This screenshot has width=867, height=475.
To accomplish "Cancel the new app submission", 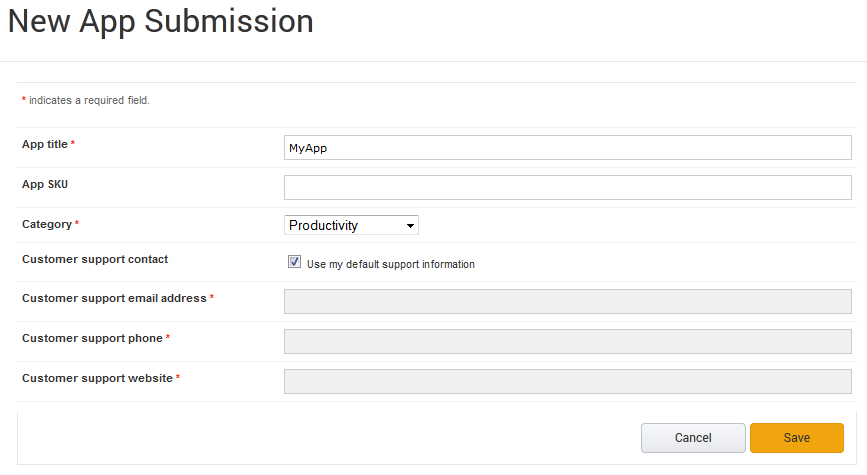I will [693, 438].
